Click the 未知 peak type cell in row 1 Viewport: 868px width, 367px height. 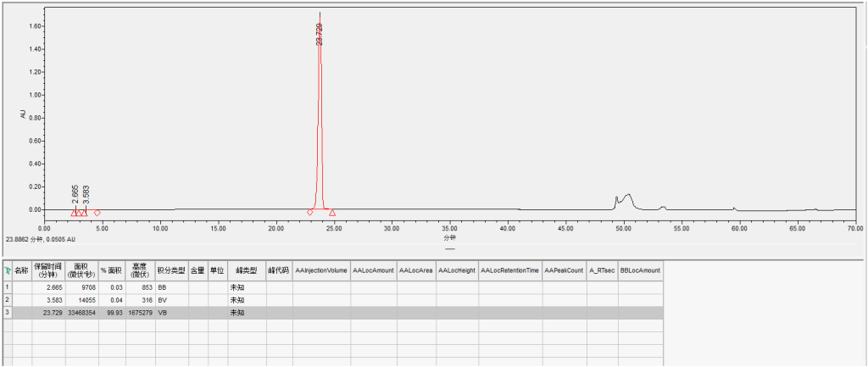(236, 288)
